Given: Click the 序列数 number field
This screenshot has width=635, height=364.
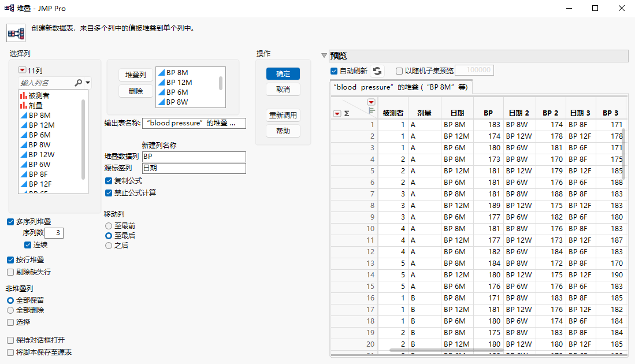Looking at the screenshot, I should coord(54,233).
